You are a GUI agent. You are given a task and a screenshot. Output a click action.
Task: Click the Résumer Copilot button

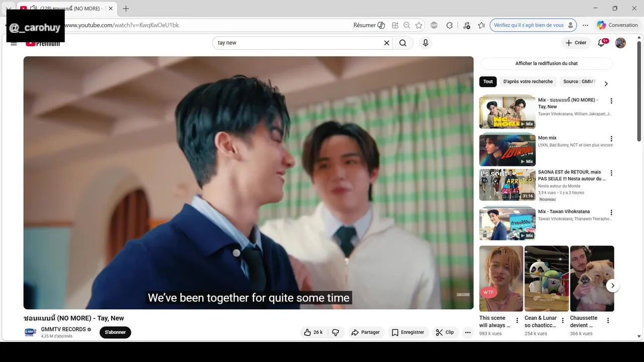point(369,25)
